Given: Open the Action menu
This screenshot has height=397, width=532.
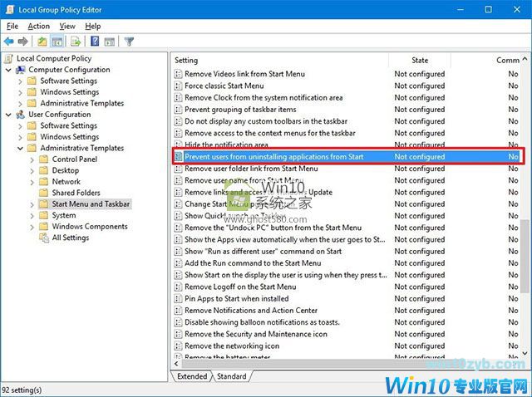Looking at the screenshot, I should click(x=39, y=26).
